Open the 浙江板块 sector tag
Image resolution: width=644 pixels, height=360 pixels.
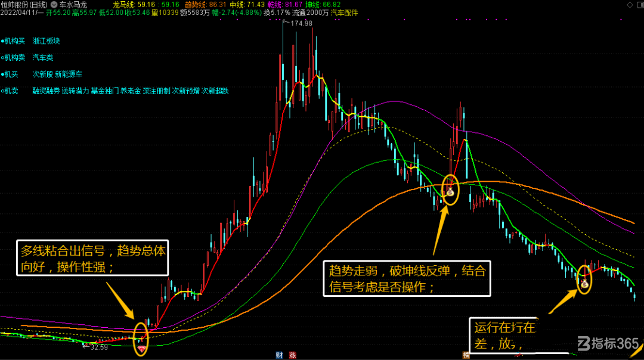pos(47,41)
